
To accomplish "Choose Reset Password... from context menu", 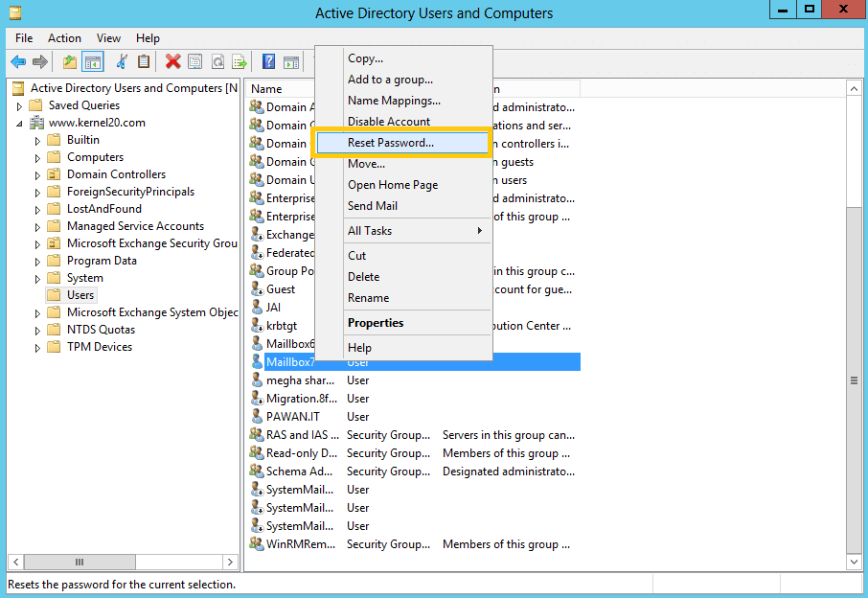I will (403, 143).
